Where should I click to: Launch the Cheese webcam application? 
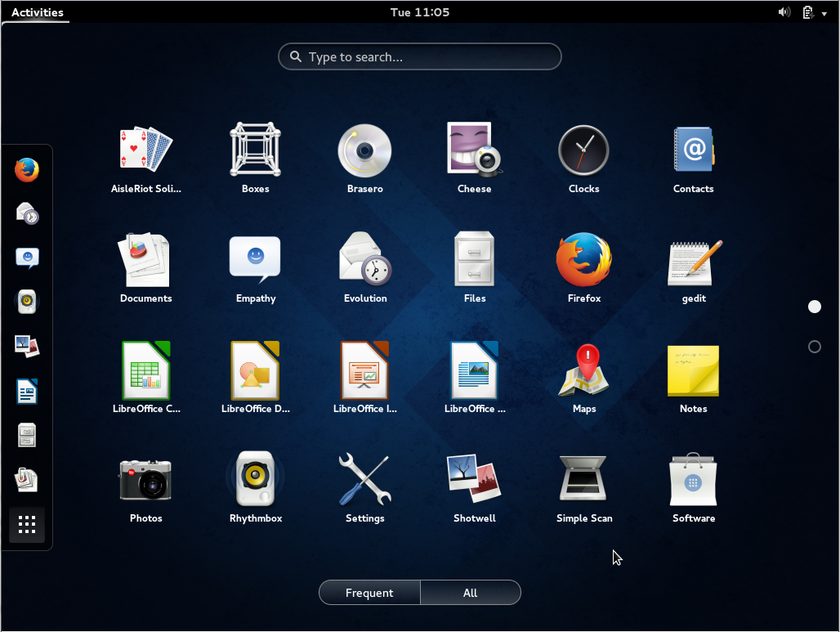pos(474,150)
